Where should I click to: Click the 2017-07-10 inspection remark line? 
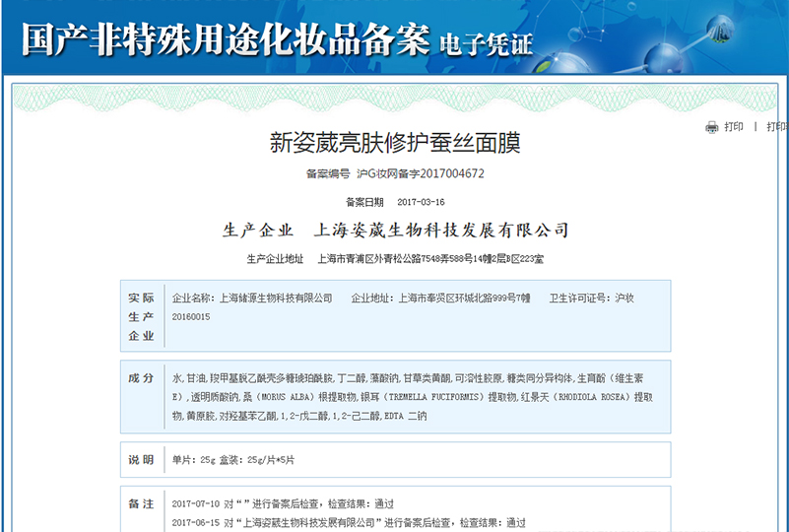[x=296, y=503]
